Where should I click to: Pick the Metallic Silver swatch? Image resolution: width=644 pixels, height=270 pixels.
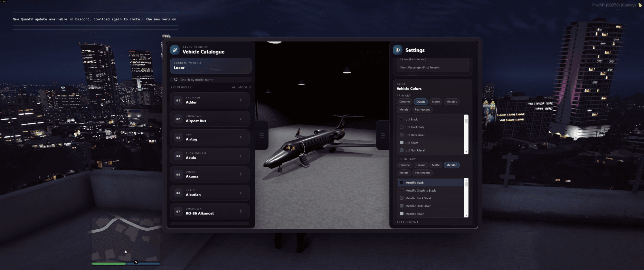coord(402,214)
